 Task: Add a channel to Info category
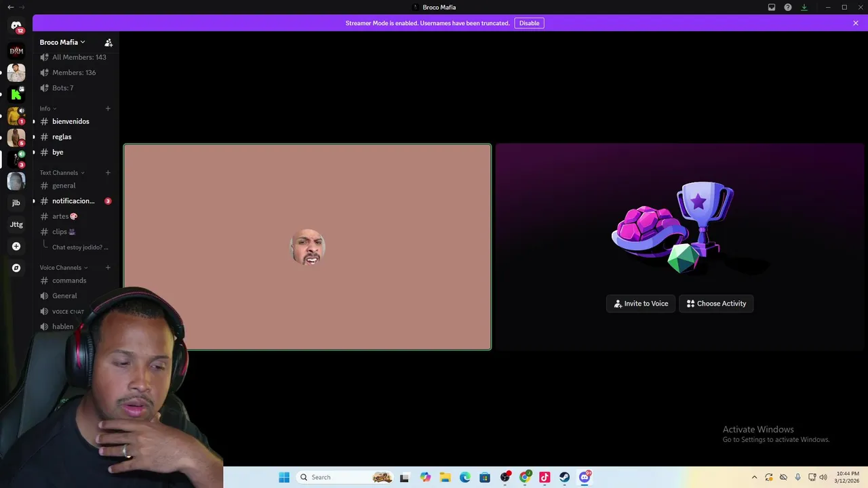[x=108, y=108]
